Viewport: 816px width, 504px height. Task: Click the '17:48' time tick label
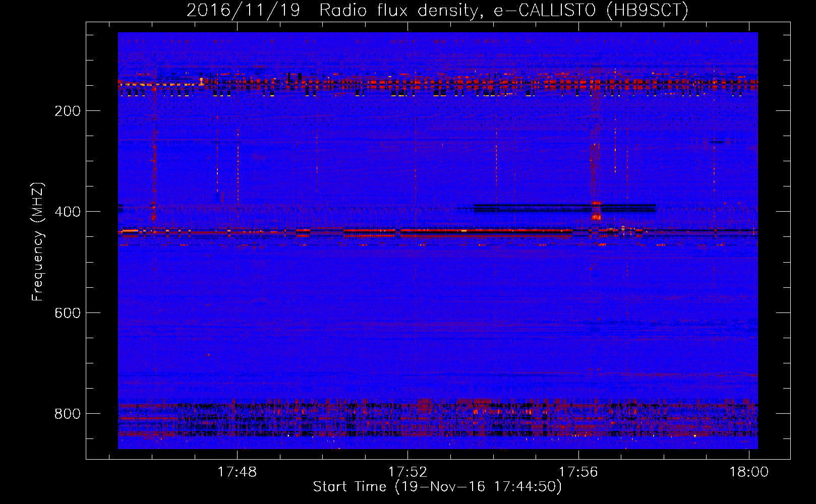click(x=237, y=472)
